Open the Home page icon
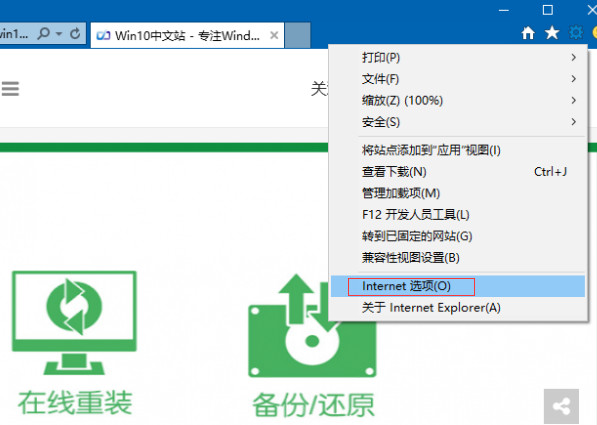The image size is (597, 425). coord(528,33)
